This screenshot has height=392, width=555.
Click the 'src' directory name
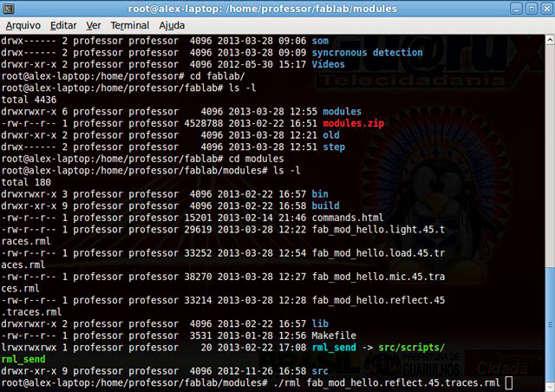(320, 371)
